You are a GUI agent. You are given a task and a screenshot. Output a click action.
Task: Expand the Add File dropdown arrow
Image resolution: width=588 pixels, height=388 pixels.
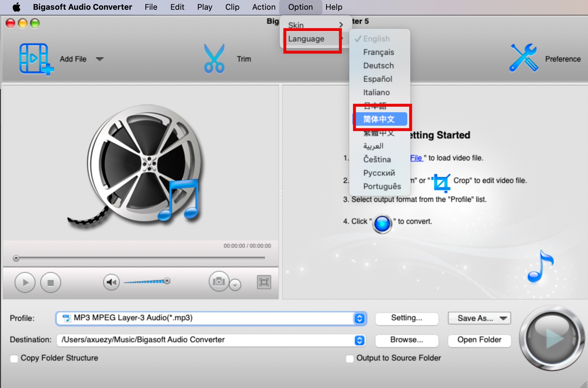click(100, 59)
